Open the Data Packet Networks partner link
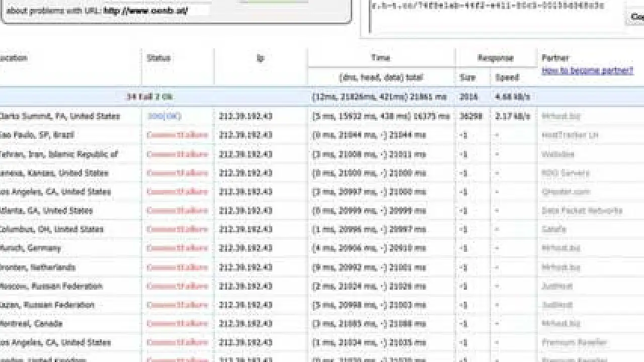This screenshot has height=362, width=644. click(x=582, y=211)
